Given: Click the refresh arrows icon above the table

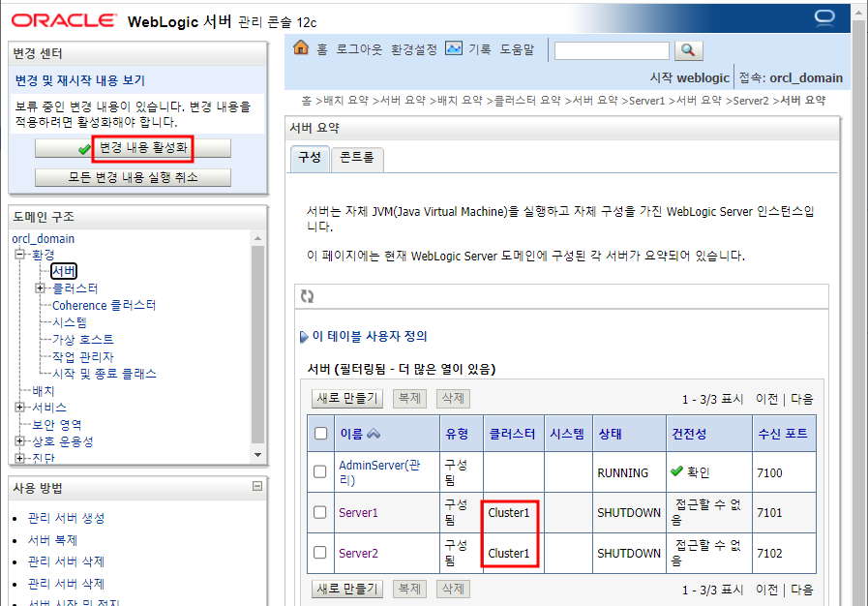Looking at the screenshot, I should tap(307, 296).
